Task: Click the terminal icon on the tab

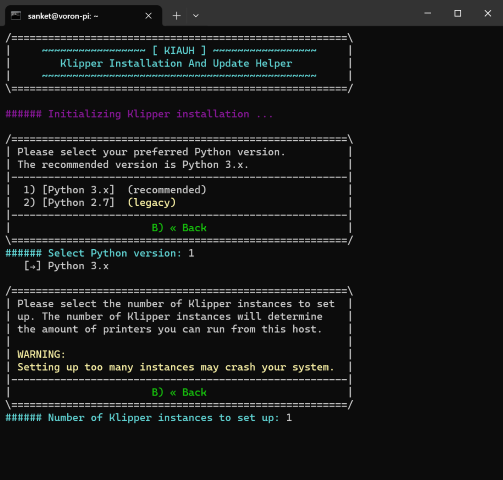Action: click(16, 16)
